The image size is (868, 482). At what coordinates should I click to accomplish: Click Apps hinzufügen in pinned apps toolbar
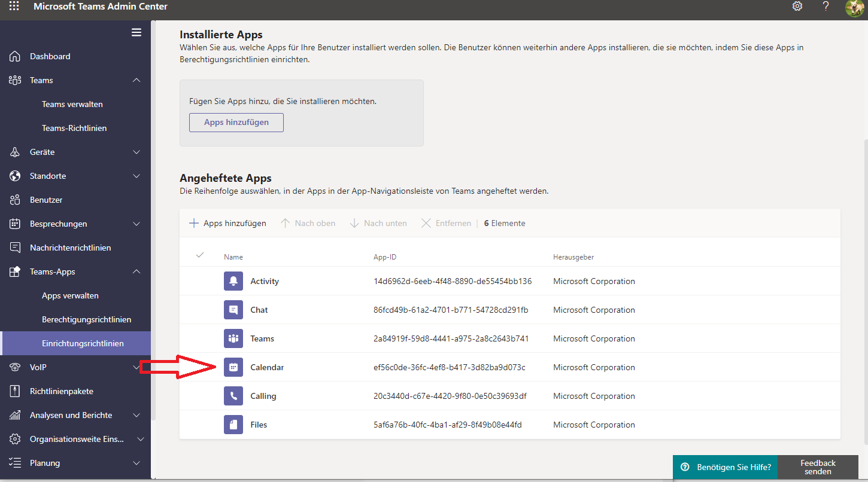227,223
